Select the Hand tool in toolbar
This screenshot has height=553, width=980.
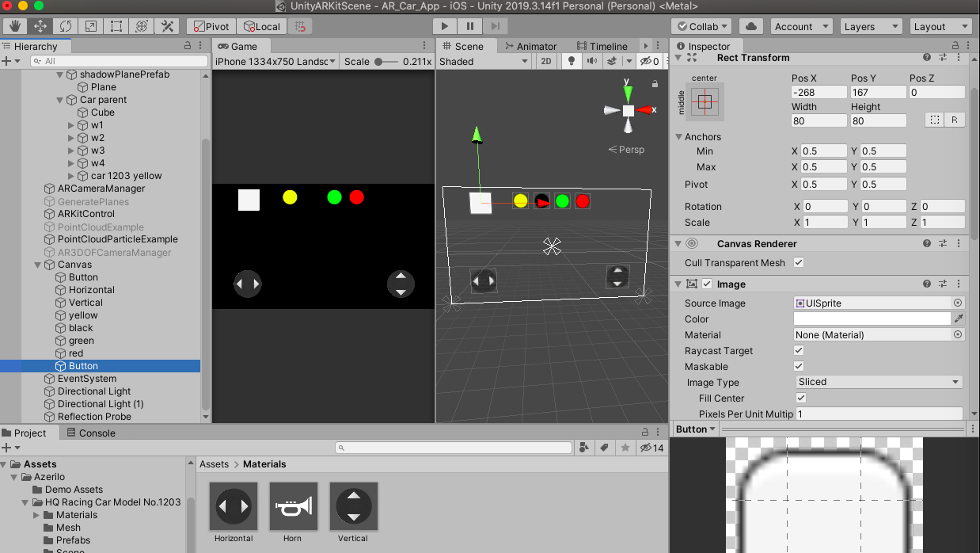[15, 26]
